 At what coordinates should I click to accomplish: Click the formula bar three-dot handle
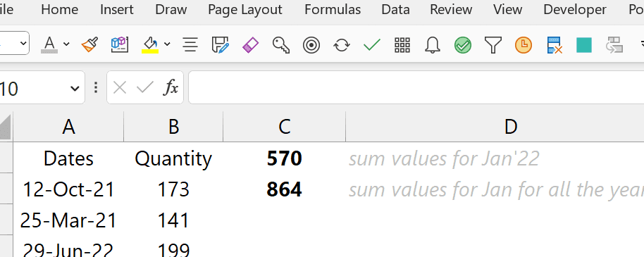point(96,87)
